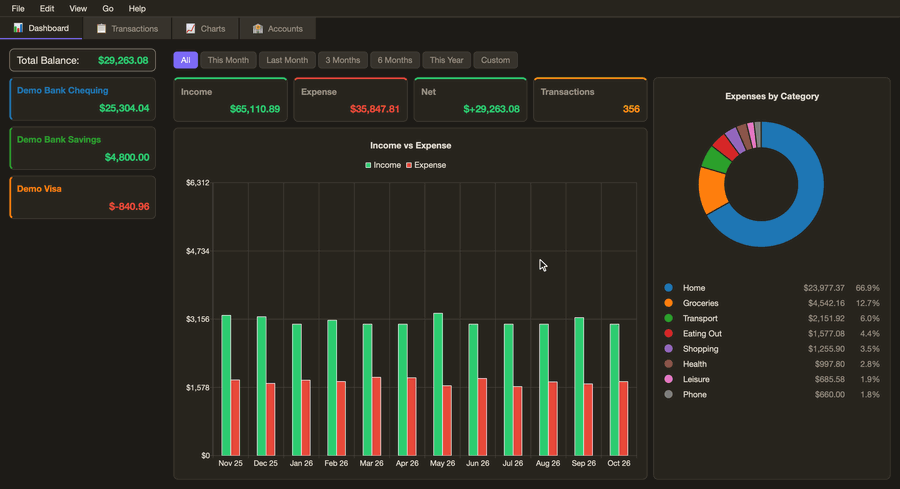Click the Accounts tab bank icon
900x489 pixels.
click(258, 28)
